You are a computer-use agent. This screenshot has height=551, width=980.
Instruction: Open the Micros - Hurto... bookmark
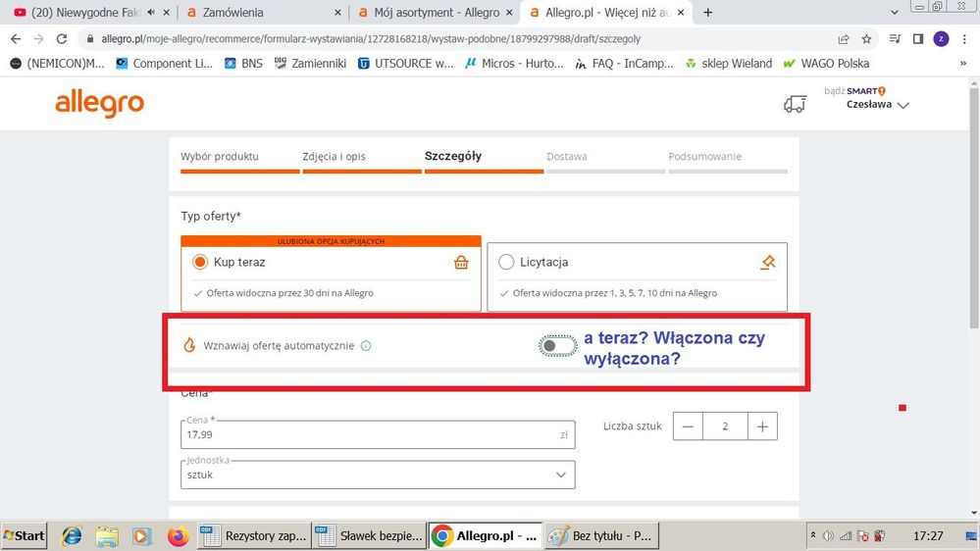pyautogui.click(x=514, y=63)
